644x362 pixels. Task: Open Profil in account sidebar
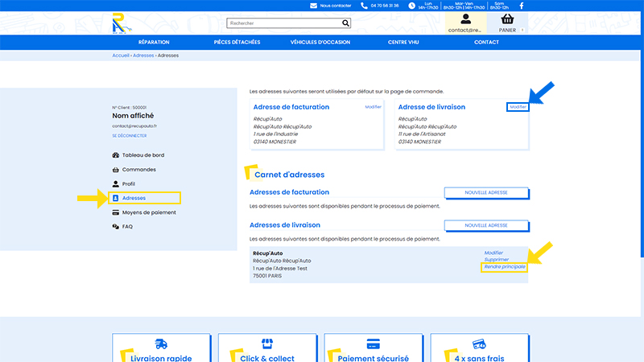pyautogui.click(x=129, y=184)
